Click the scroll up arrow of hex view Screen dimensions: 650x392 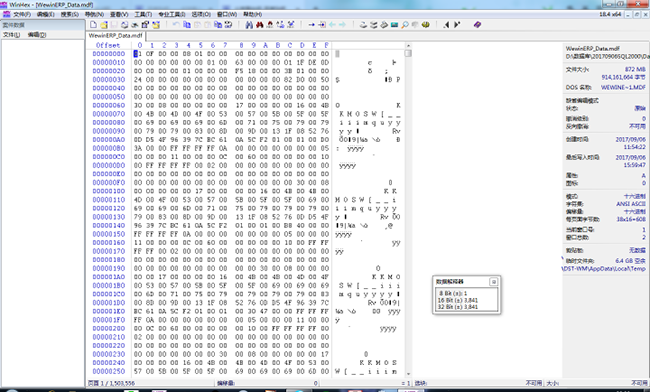(x=408, y=46)
